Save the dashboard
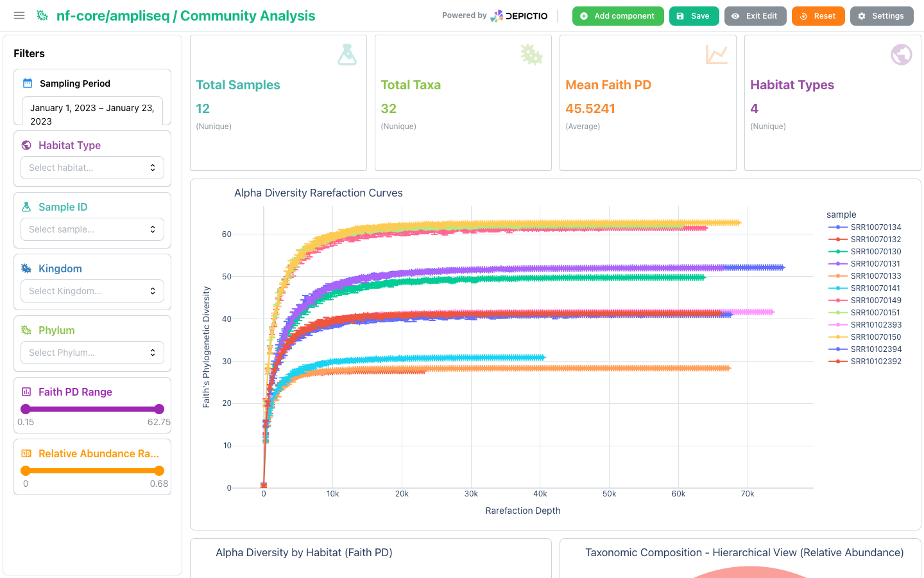924x578 pixels. pos(694,16)
